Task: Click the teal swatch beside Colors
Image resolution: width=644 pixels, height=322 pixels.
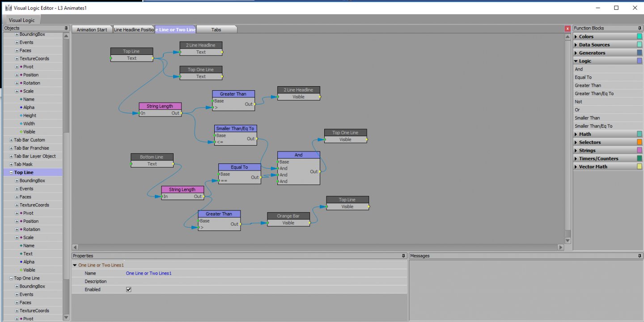Action: click(640, 37)
